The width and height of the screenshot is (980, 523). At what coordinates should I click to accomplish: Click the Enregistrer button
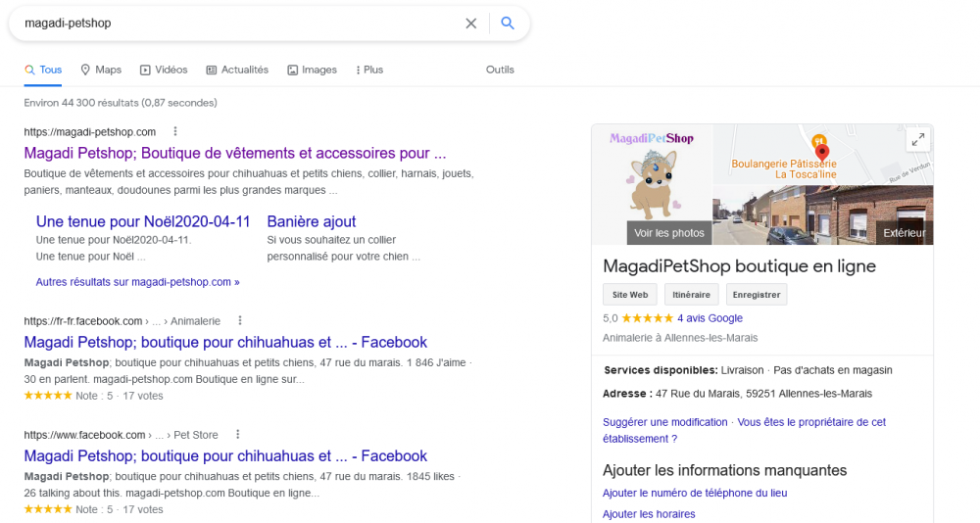[757, 295]
